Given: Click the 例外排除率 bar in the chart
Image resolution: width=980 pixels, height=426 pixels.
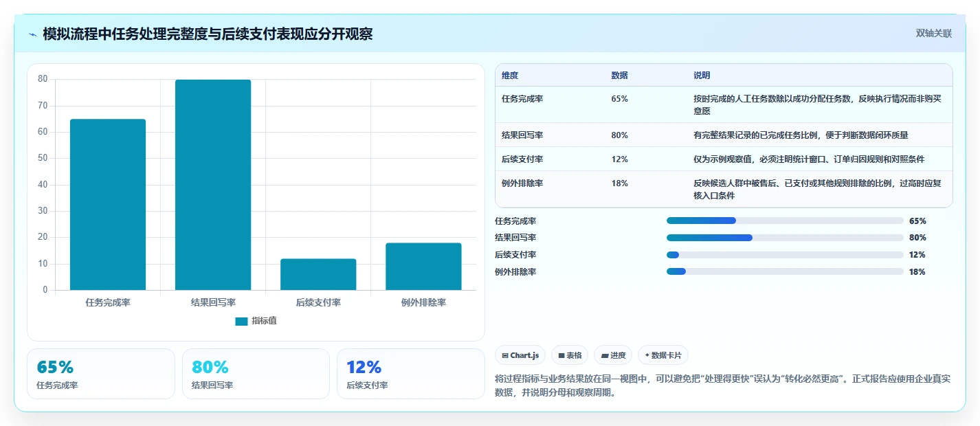Looking at the screenshot, I should tap(423, 267).
